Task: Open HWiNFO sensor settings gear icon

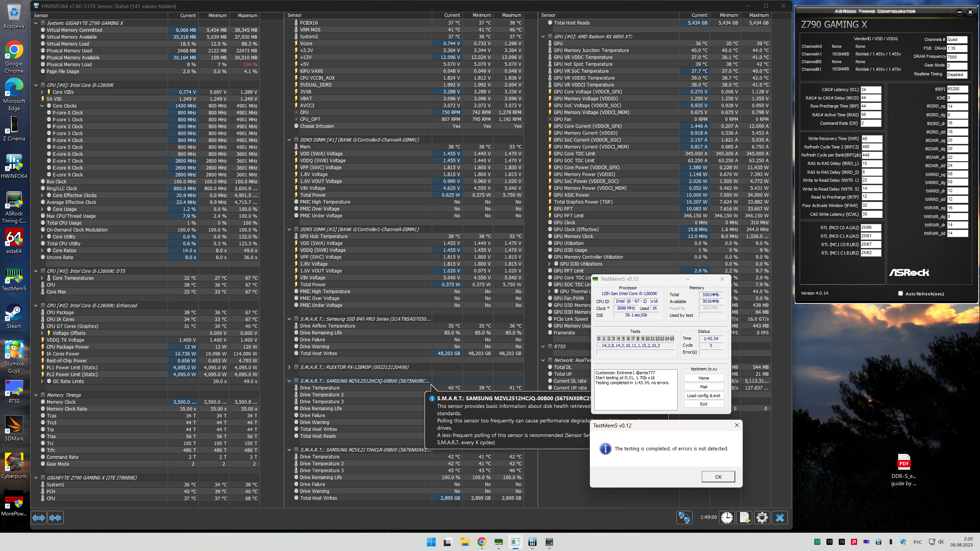Action: tap(762, 518)
